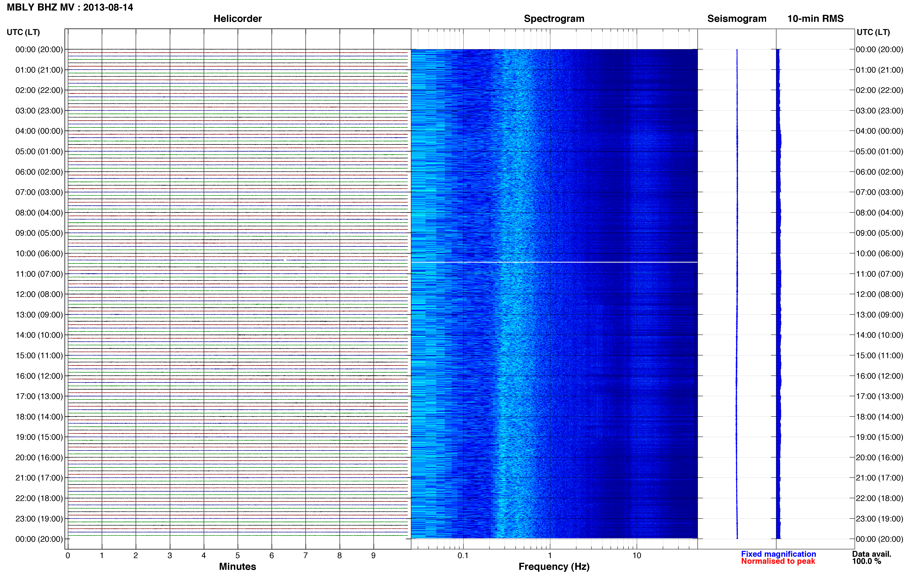Click the '6' tick on the Minutes axis

(272, 555)
